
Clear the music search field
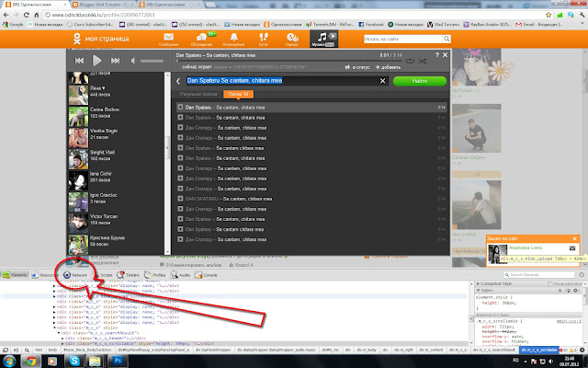(382, 81)
